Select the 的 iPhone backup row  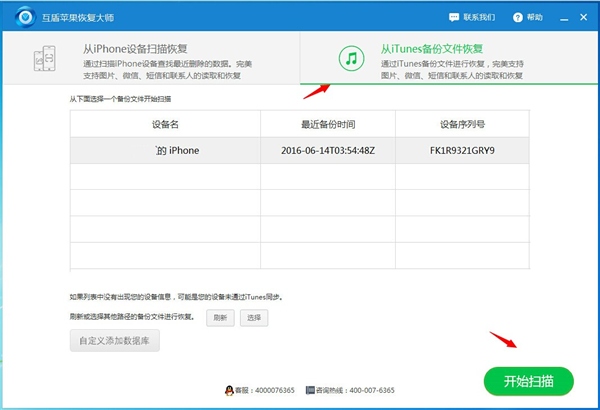click(300, 150)
